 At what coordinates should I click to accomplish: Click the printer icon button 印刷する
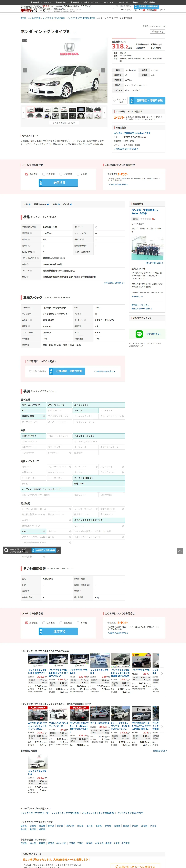click(158, 32)
